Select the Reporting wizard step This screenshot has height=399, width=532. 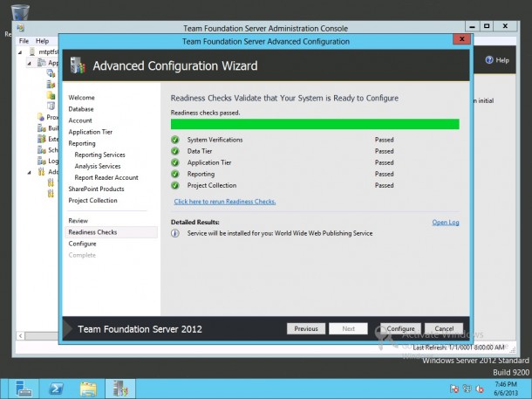pos(82,143)
